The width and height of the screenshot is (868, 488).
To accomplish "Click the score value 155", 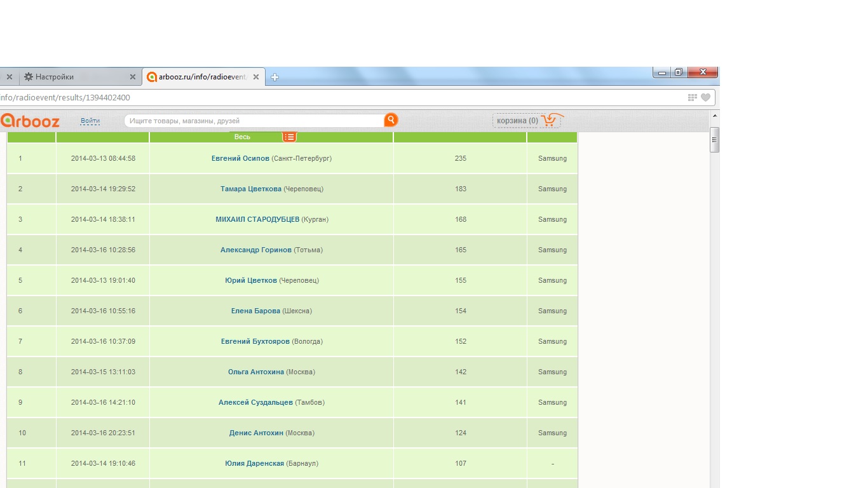I will click(461, 280).
